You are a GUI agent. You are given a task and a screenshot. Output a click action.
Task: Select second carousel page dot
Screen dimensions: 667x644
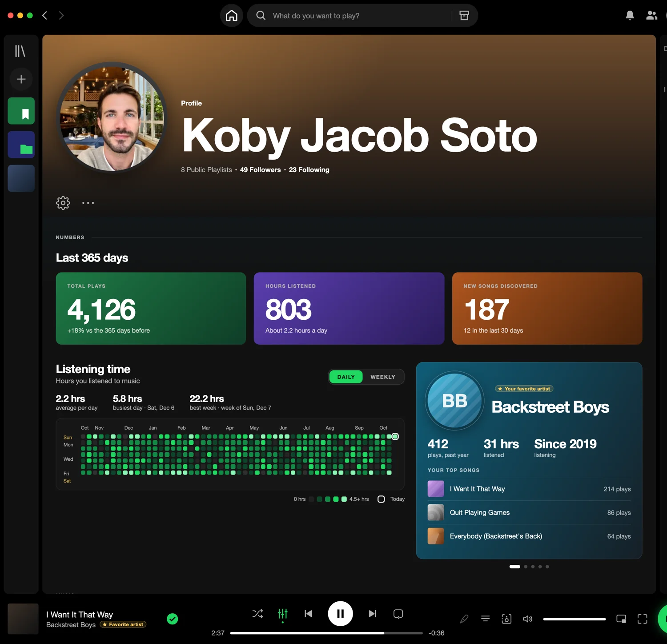click(526, 567)
